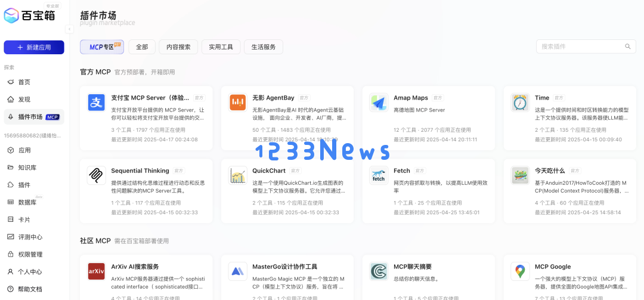Click the MasterGo设计协作工具 icon
The image size is (644, 300).
click(237, 271)
